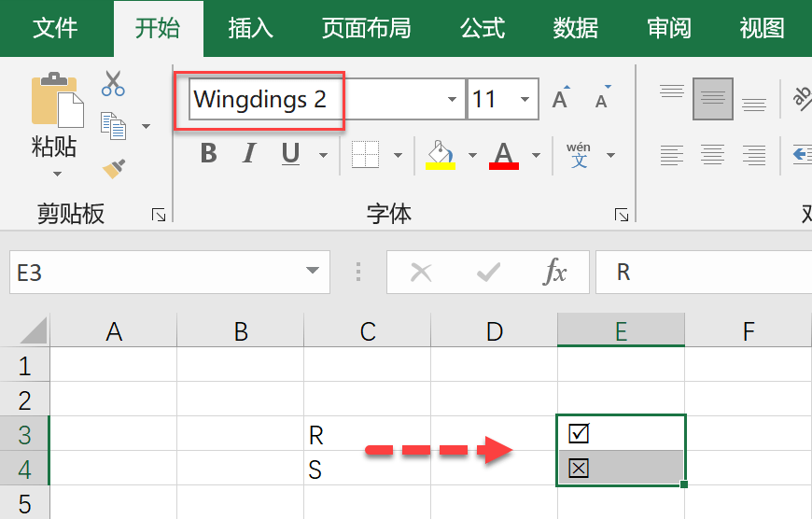The image size is (812, 519).
Task: Toggle underline formatting
Action: pos(290,154)
